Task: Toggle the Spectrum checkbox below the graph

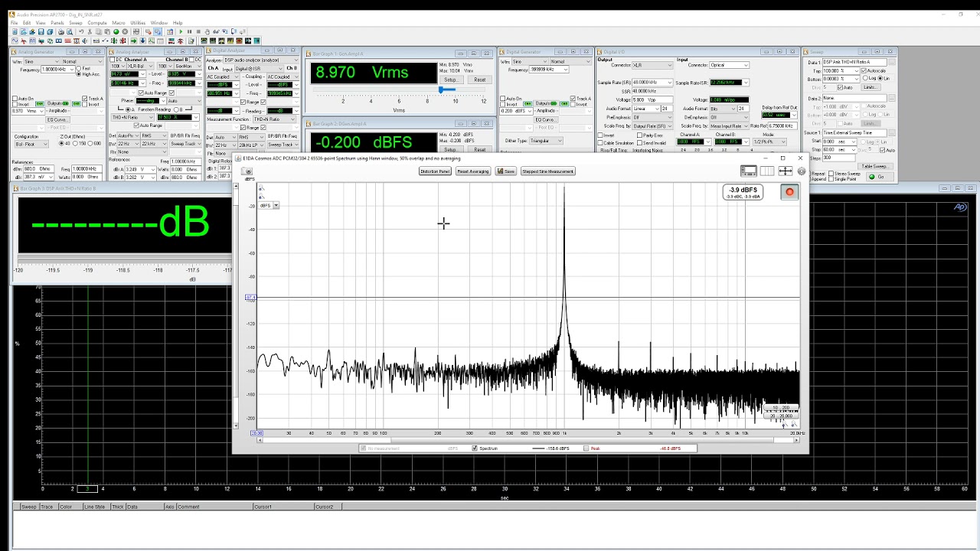Action: click(x=475, y=448)
